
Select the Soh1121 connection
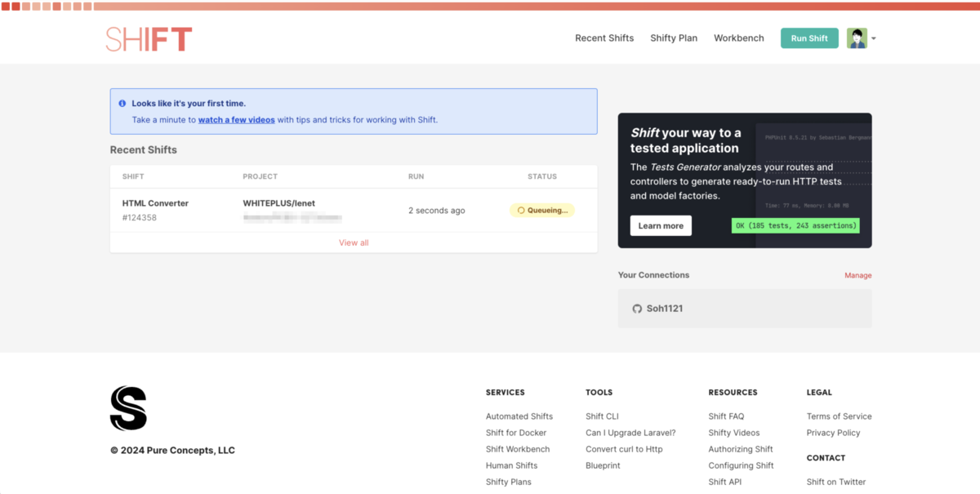click(745, 309)
